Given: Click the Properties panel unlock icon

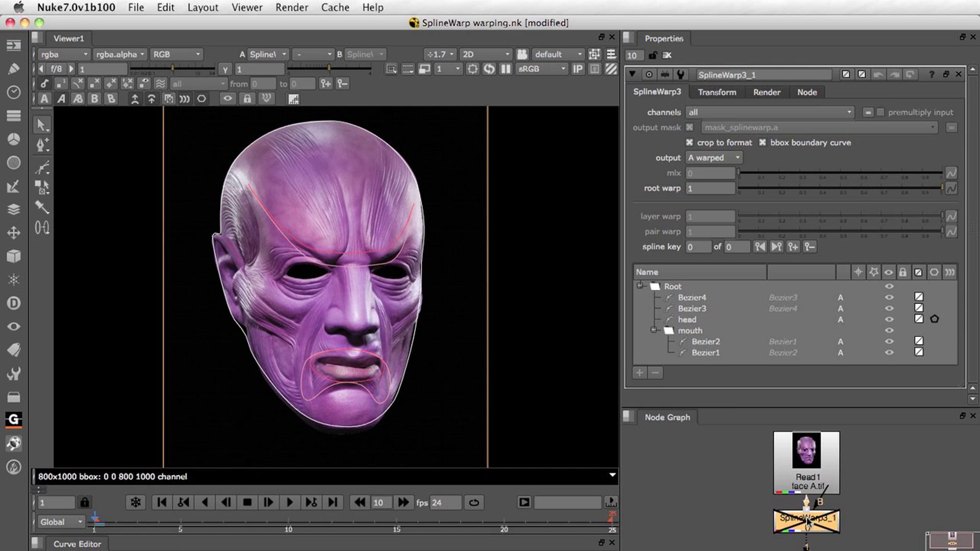Looking at the screenshot, I should point(653,55).
